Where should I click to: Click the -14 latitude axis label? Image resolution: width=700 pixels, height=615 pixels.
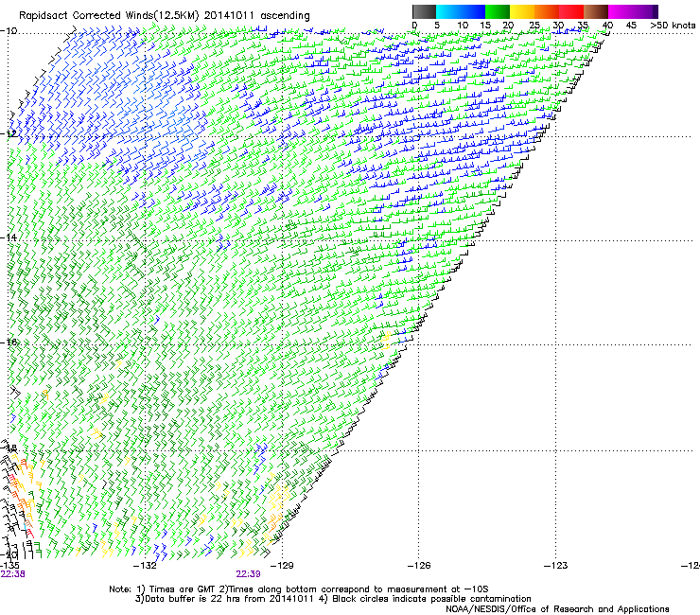pyautogui.click(x=9, y=237)
